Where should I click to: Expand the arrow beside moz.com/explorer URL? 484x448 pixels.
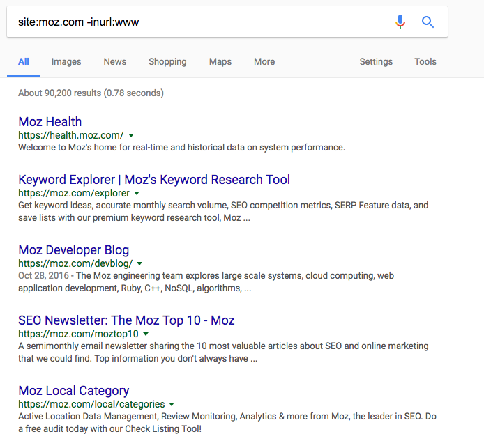point(137,193)
